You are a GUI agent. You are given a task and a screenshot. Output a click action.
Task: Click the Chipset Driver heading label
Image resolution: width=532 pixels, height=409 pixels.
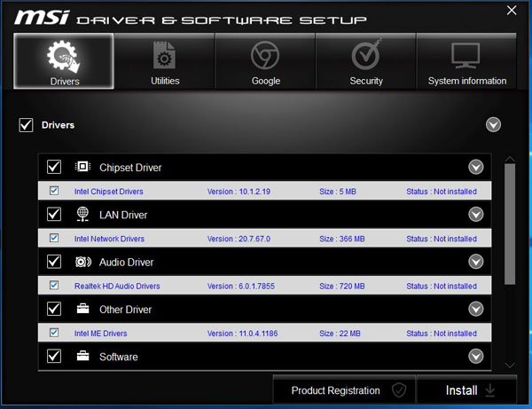click(130, 168)
